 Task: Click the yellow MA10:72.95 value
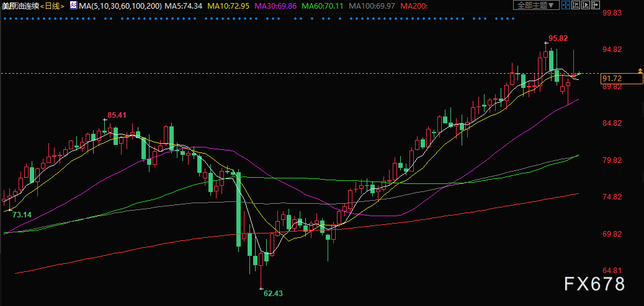point(229,6)
